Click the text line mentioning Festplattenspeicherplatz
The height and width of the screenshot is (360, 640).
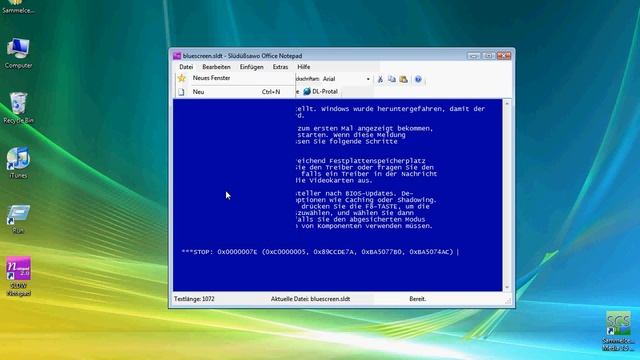361,161
